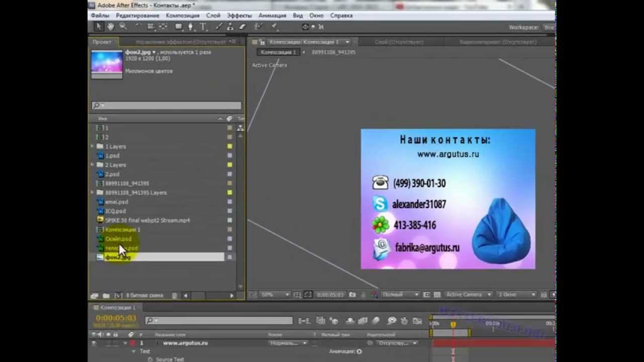Viewport: 644px width, 362px height.
Task: Open the Graph Editor in timeline
Action: (x=417, y=321)
